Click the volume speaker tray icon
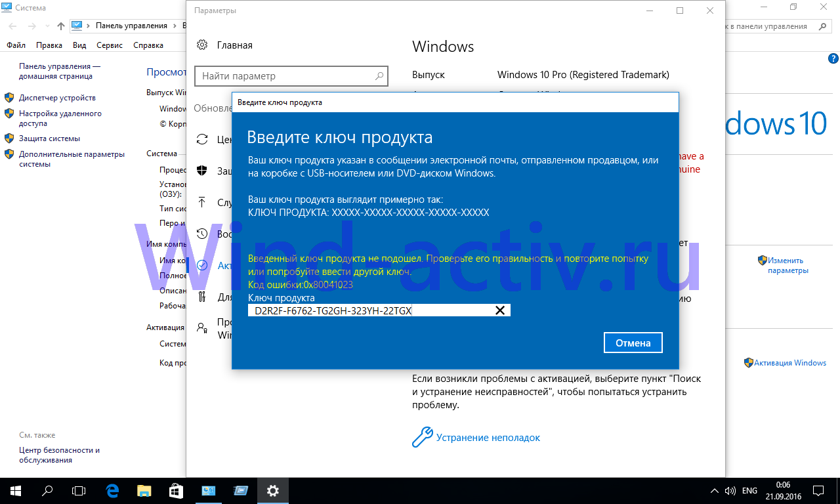This screenshot has width=840, height=504. (x=730, y=490)
